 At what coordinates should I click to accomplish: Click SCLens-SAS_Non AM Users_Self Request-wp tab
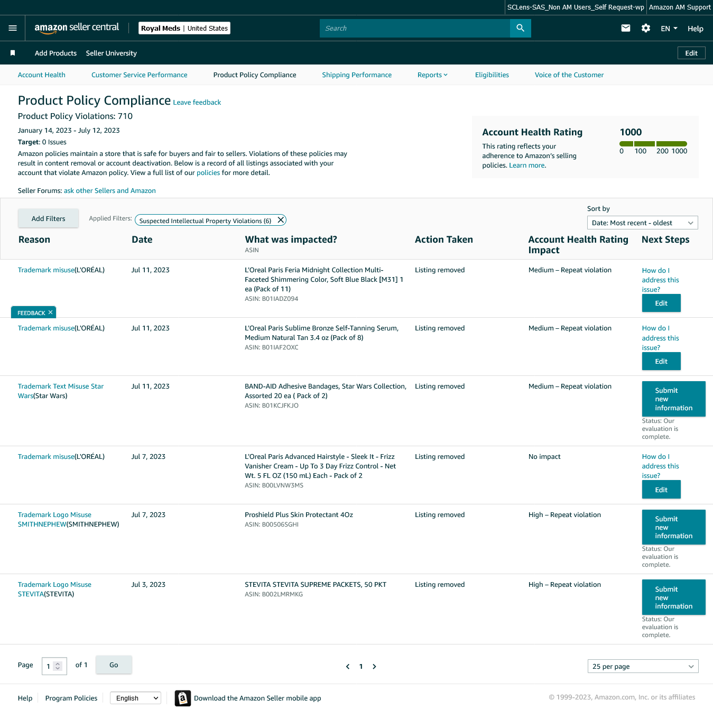pyautogui.click(x=576, y=7)
